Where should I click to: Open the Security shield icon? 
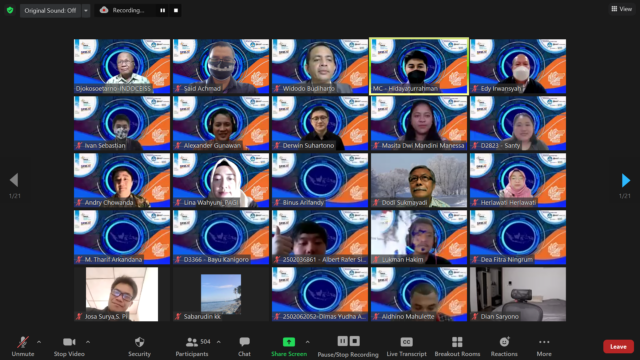[x=140, y=342]
